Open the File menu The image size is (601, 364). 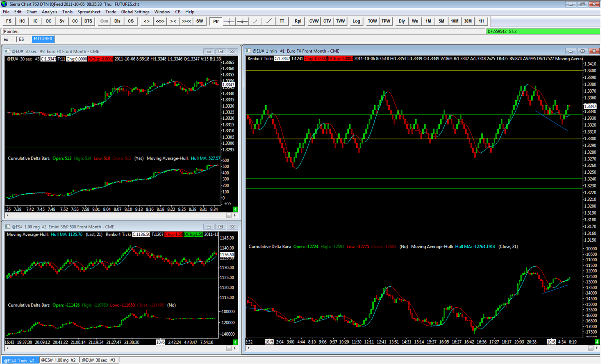pos(6,12)
